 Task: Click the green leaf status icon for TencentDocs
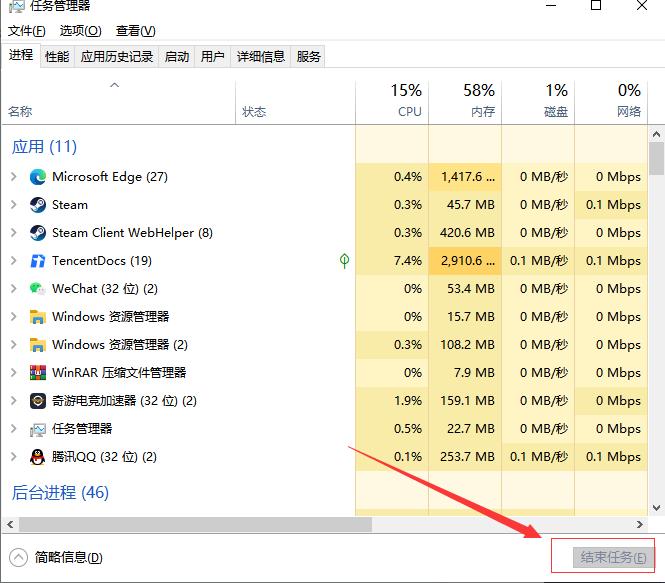344,261
